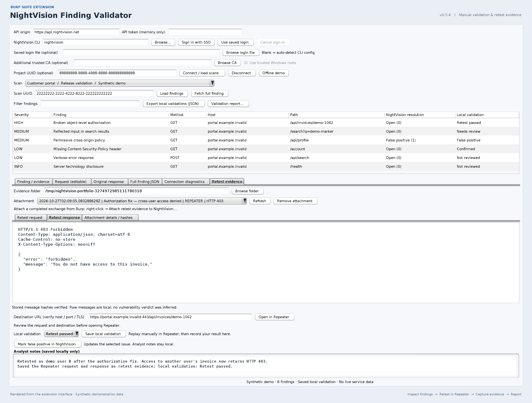Click the Destination URL field
Image resolution: width=532 pixels, height=403 pixels.
tap(170, 317)
